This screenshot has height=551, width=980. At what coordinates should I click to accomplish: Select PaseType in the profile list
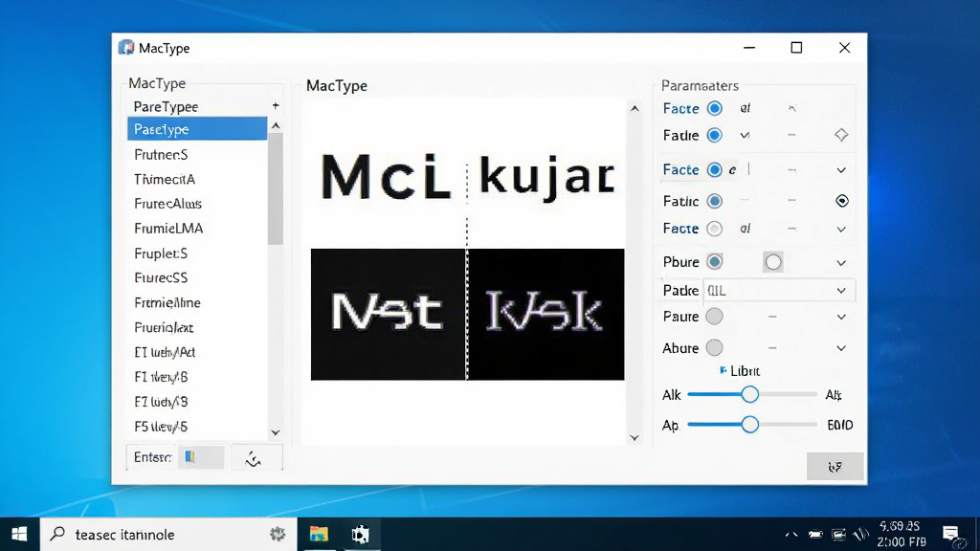pyautogui.click(x=197, y=129)
